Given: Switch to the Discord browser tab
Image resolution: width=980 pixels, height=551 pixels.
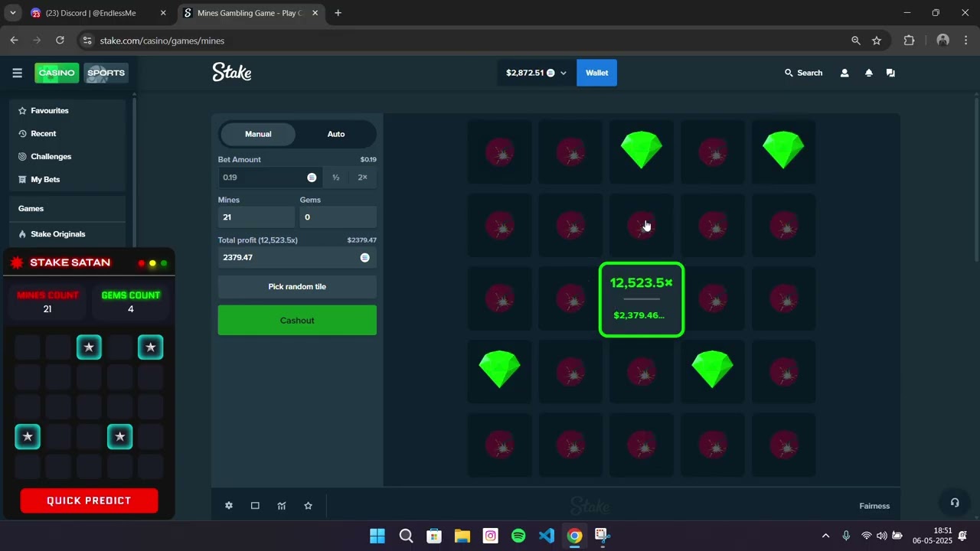Looking at the screenshot, I should click(x=98, y=13).
